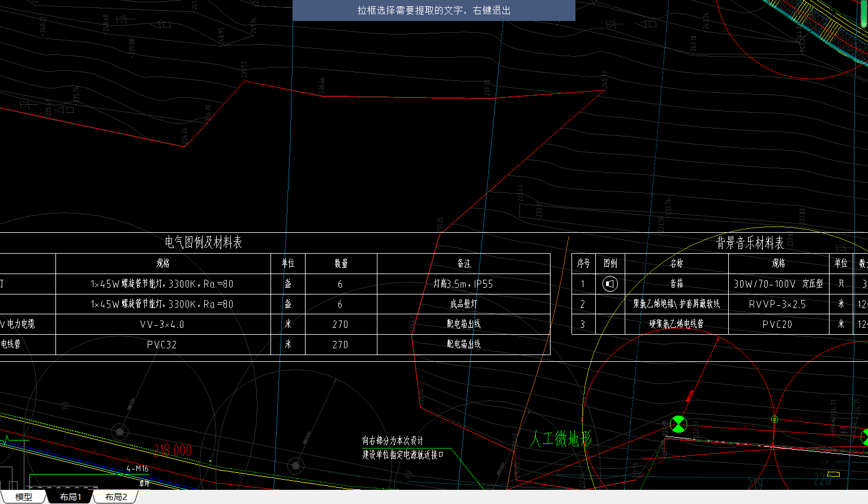Select the 灯高3.5m, IP55 remark
868x504 pixels.
click(x=463, y=284)
